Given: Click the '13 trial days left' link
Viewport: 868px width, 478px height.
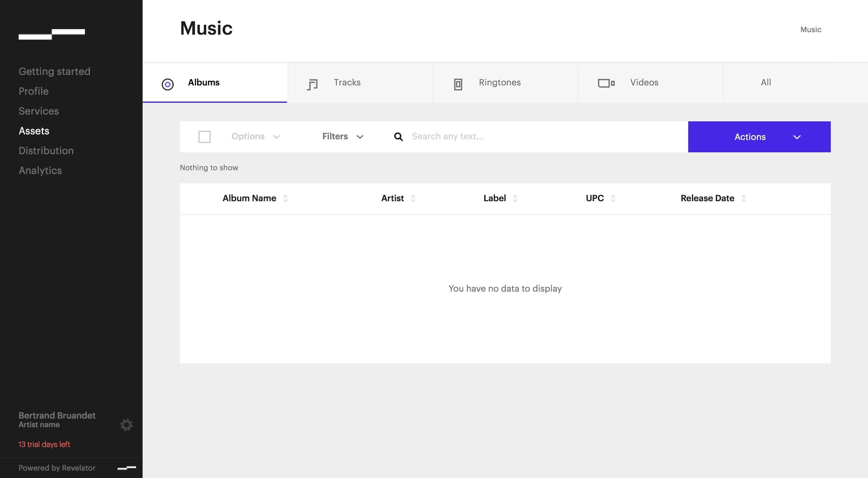Looking at the screenshot, I should (44, 444).
